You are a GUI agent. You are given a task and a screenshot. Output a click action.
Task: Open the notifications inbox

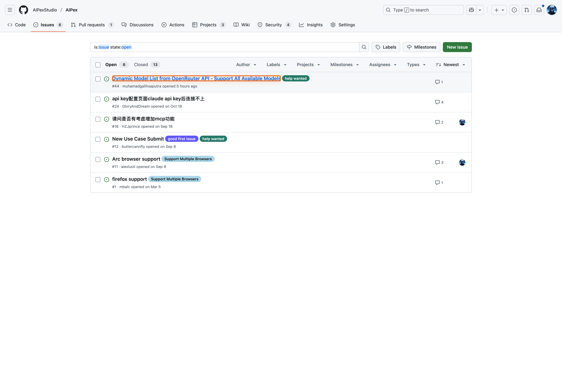click(x=539, y=10)
